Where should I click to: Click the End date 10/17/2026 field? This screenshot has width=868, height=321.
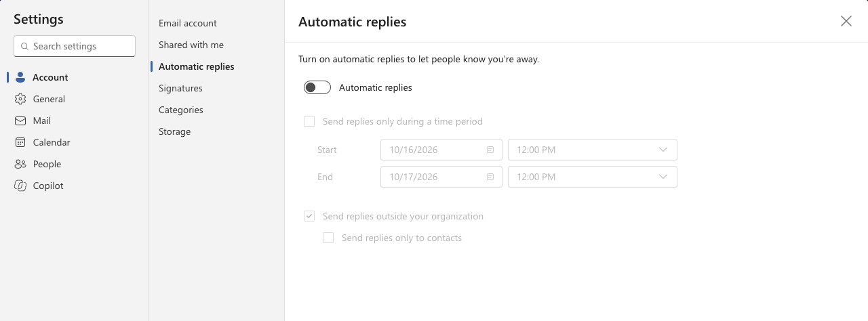(x=441, y=177)
